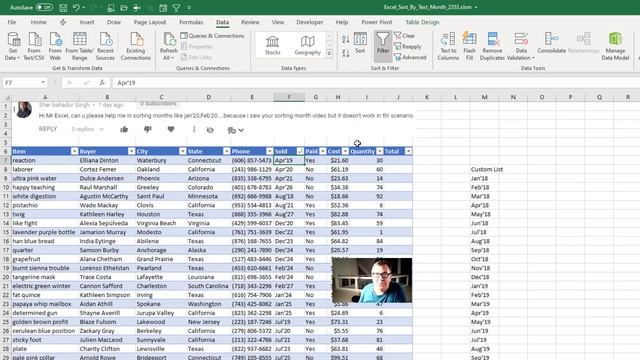The height and width of the screenshot is (360, 640).
Task: Switch to the Home tab
Action: [x=38, y=22]
